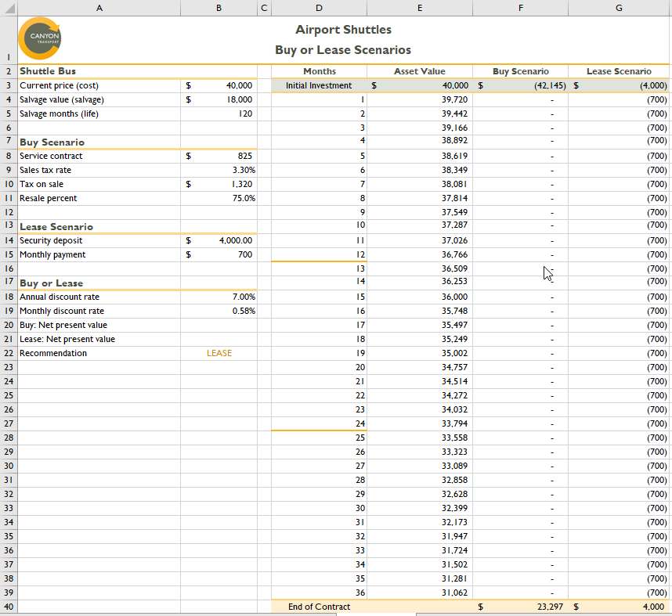Select column A header

[x=99, y=7]
